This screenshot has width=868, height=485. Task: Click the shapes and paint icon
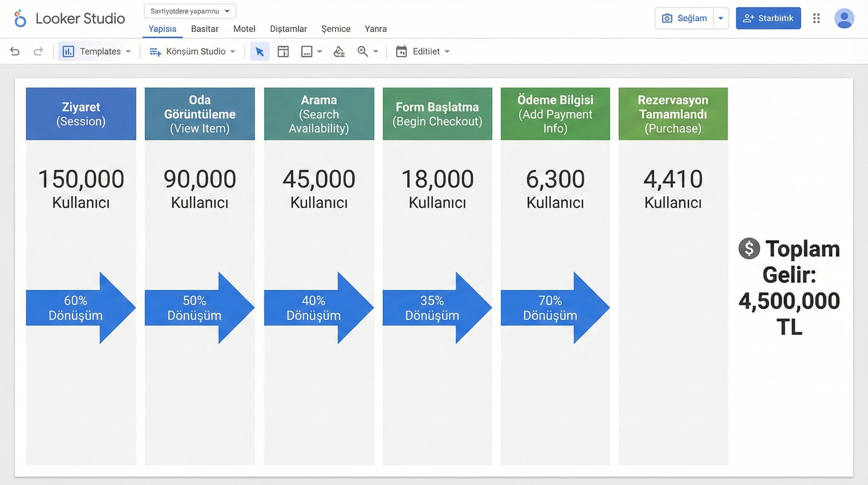339,51
